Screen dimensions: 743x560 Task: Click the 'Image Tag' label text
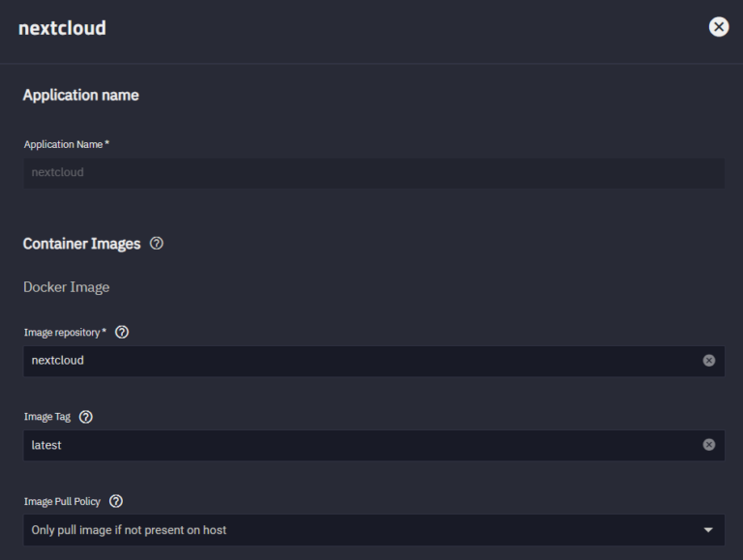click(x=47, y=417)
